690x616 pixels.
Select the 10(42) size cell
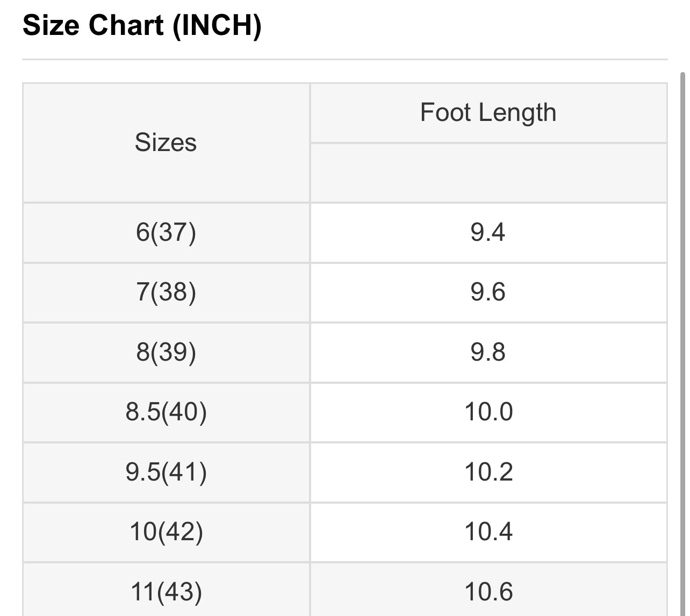click(166, 532)
